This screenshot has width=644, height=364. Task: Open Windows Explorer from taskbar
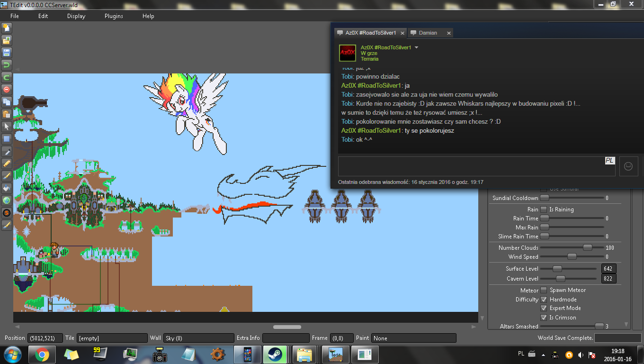[x=304, y=355]
